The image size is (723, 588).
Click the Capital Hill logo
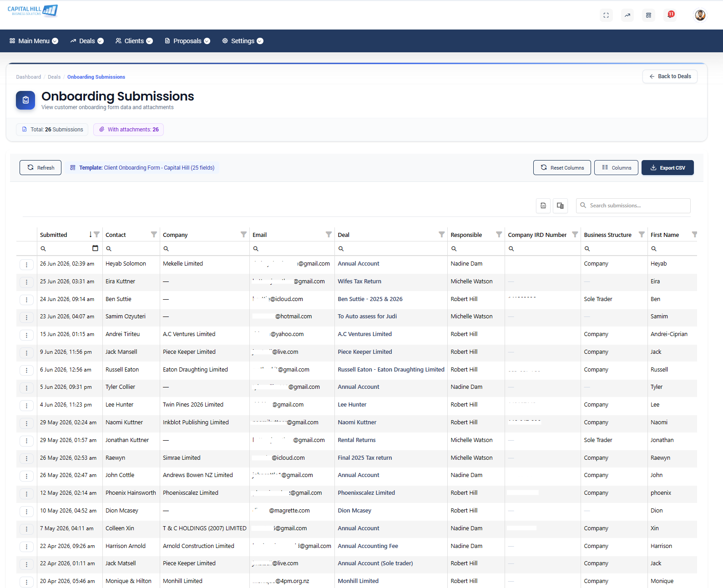33,10
